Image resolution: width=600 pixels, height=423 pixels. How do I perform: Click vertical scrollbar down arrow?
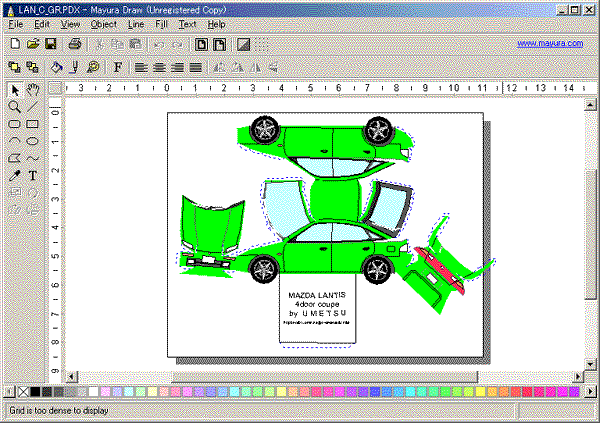point(590,364)
